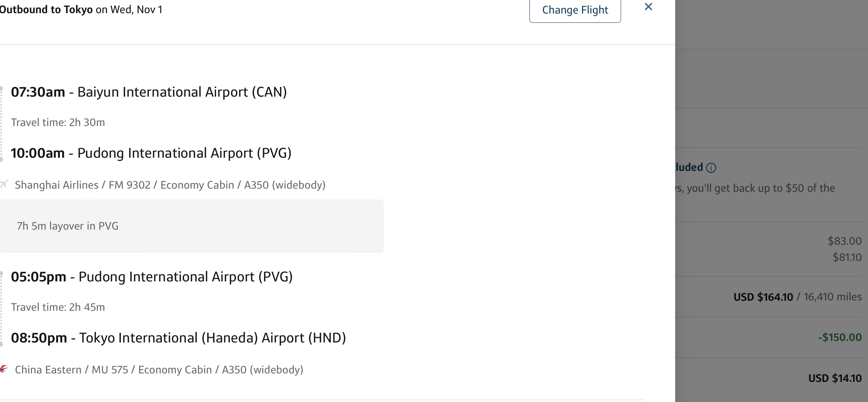The width and height of the screenshot is (868, 402).
Task: Click the USD $14.10 total
Action: 835,378
